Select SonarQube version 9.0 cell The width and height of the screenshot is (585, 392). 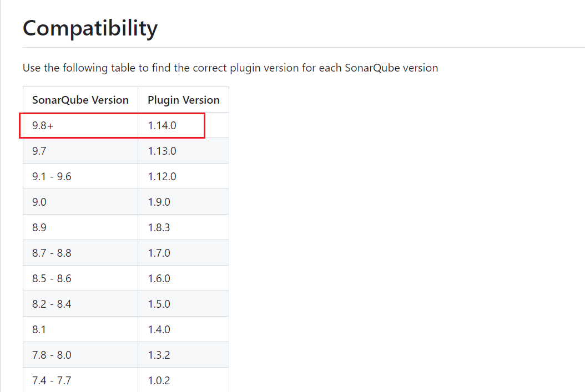[80, 202]
